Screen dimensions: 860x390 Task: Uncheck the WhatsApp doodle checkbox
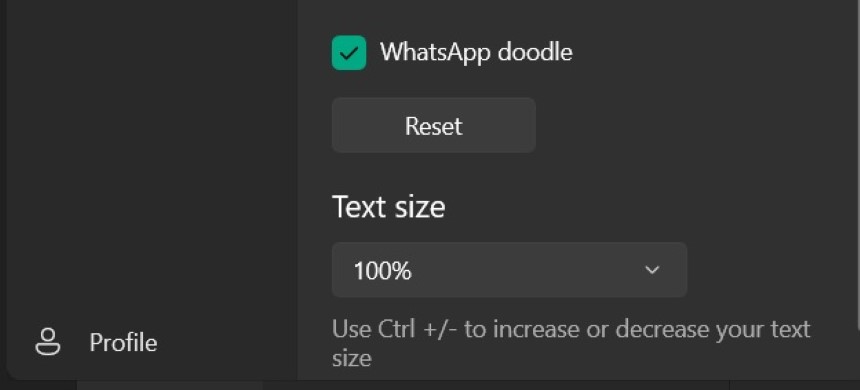pos(349,53)
